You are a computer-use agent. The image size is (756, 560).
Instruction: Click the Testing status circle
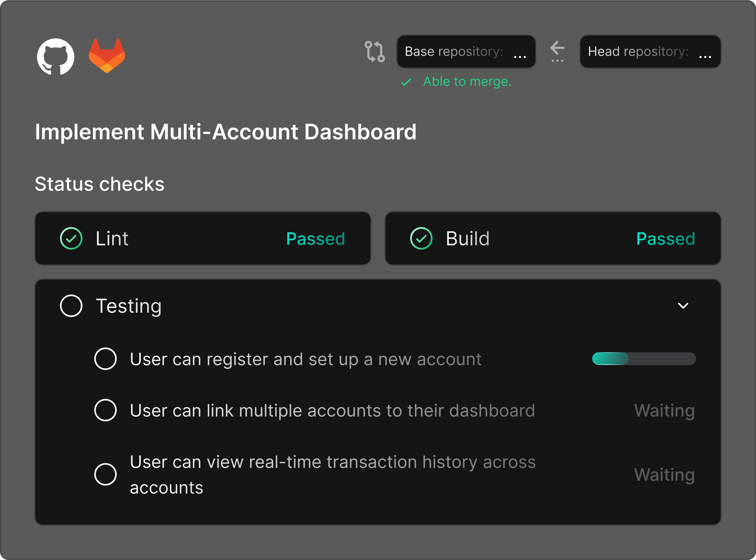tap(71, 306)
